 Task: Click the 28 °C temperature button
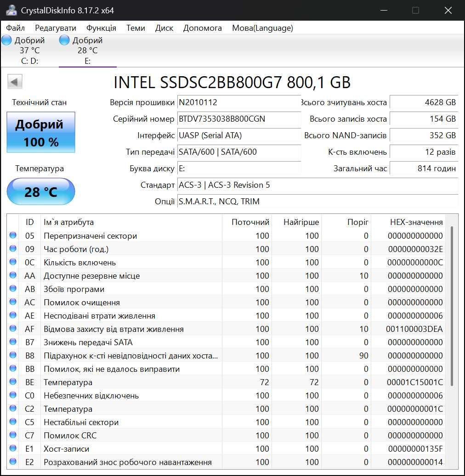(41, 191)
